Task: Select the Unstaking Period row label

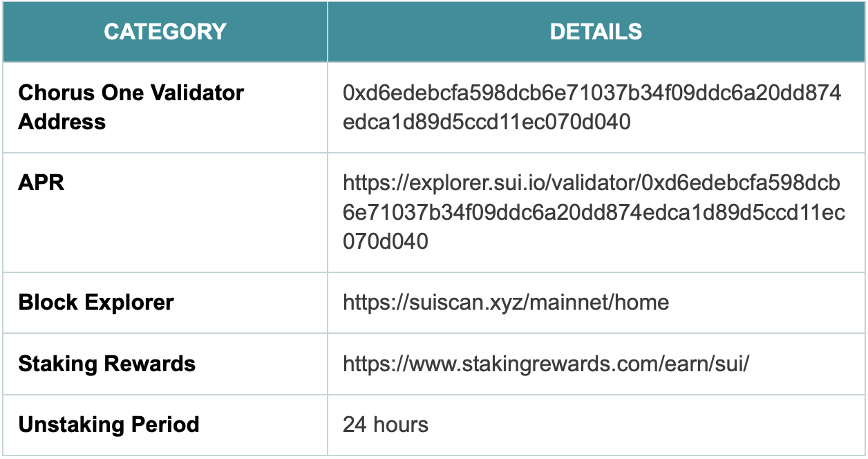Action: click(x=108, y=424)
